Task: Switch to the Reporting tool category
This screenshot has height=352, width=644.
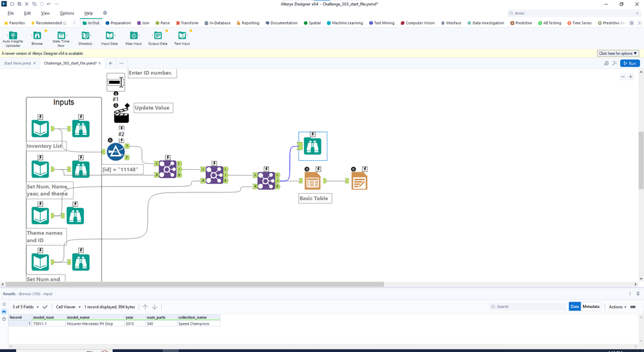Action: (x=248, y=23)
